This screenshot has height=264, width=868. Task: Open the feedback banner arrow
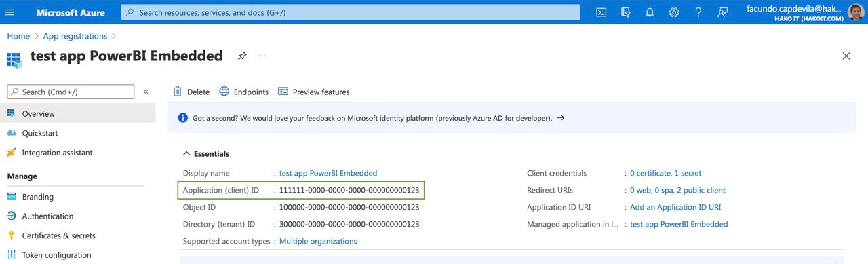click(x=560, y=118)
